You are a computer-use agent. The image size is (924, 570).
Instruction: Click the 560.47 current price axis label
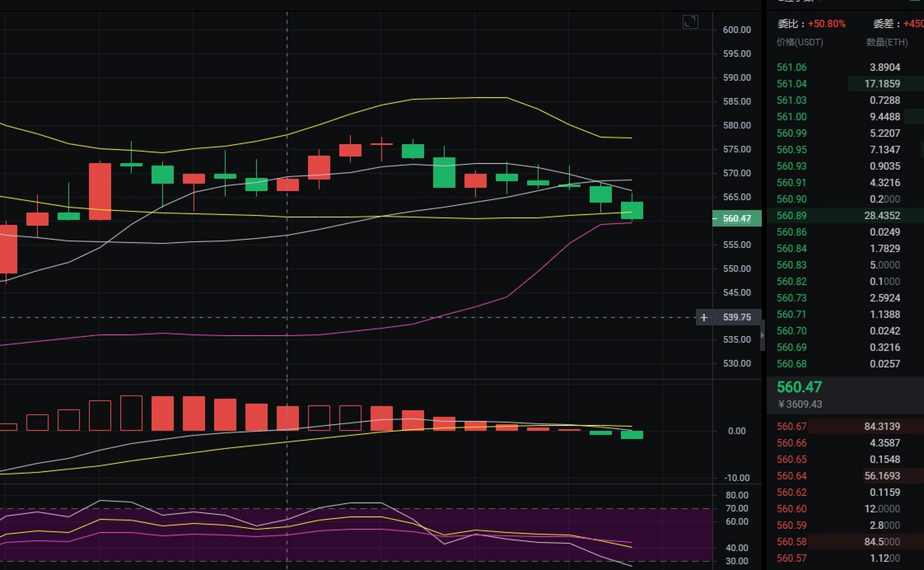click(737, 219)
